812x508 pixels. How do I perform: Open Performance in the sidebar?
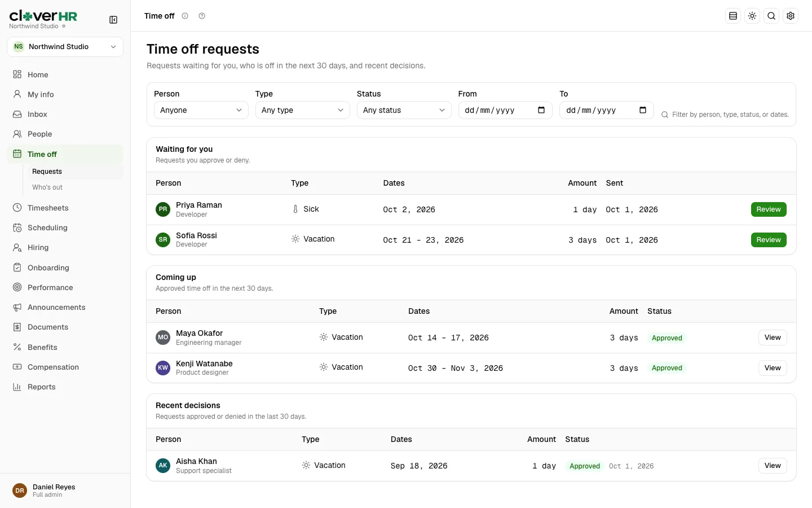65,287
